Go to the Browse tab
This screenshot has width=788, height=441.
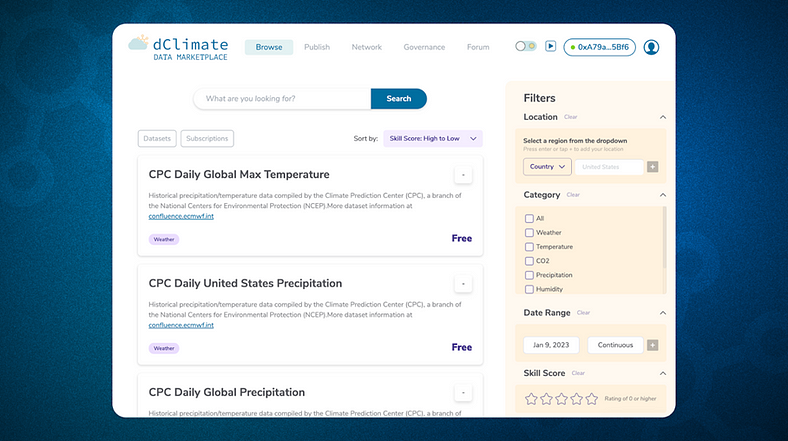click(x=269, y=47)
